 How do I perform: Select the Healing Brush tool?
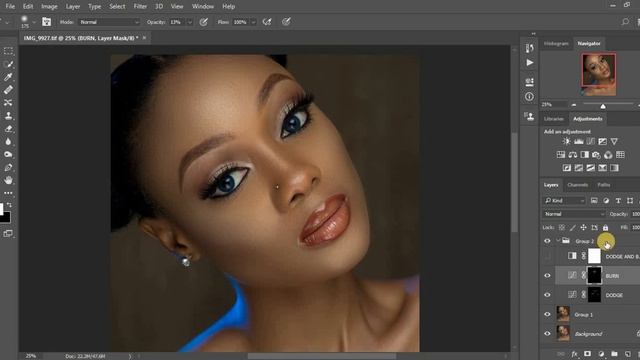8,90
